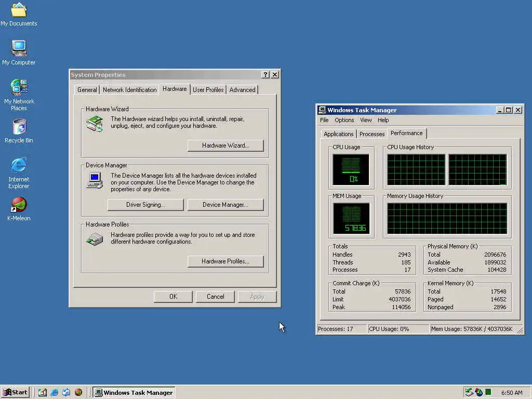Click the Device Manager section computer icon

pyautogui.click(x=95, y=180)
